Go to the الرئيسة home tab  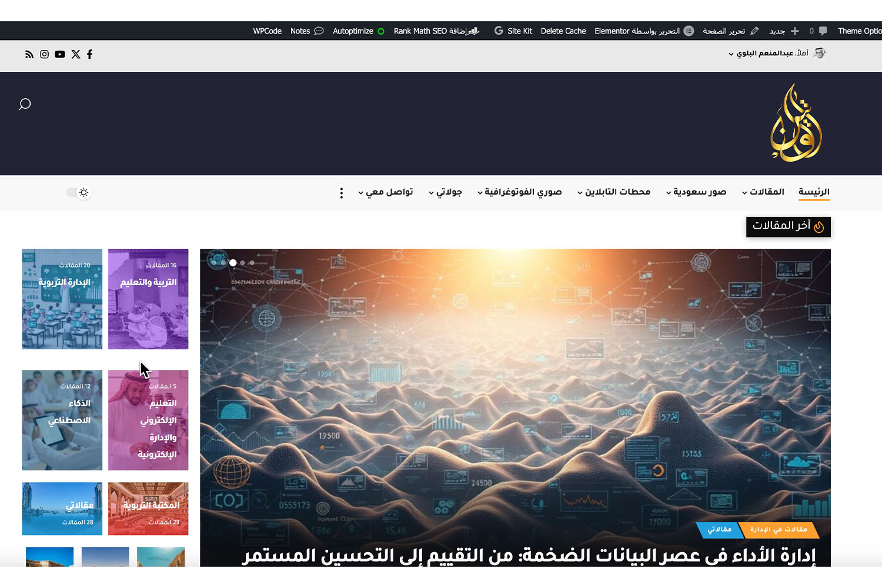(x=814, y=192)
